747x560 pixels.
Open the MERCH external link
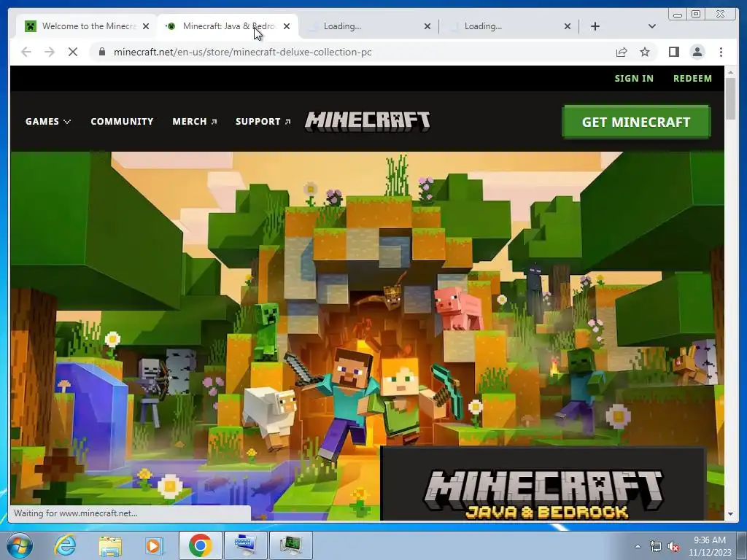pos(194,122)
